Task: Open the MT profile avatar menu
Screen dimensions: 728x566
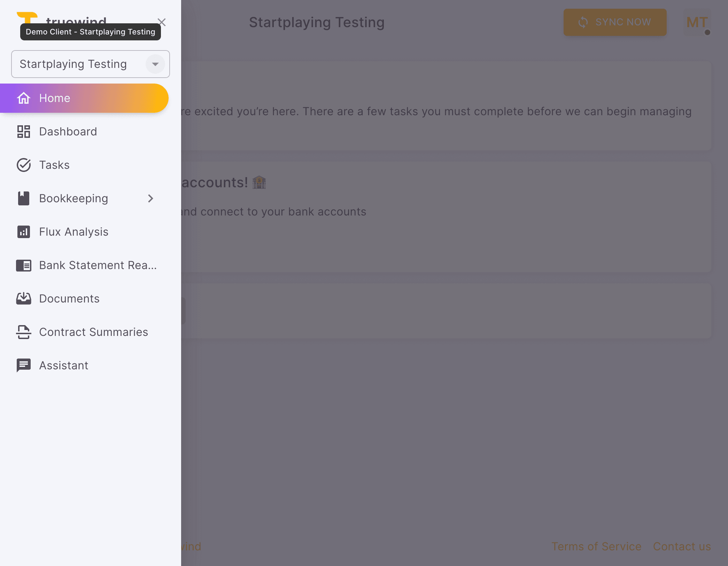Action: tap(697, 22)
